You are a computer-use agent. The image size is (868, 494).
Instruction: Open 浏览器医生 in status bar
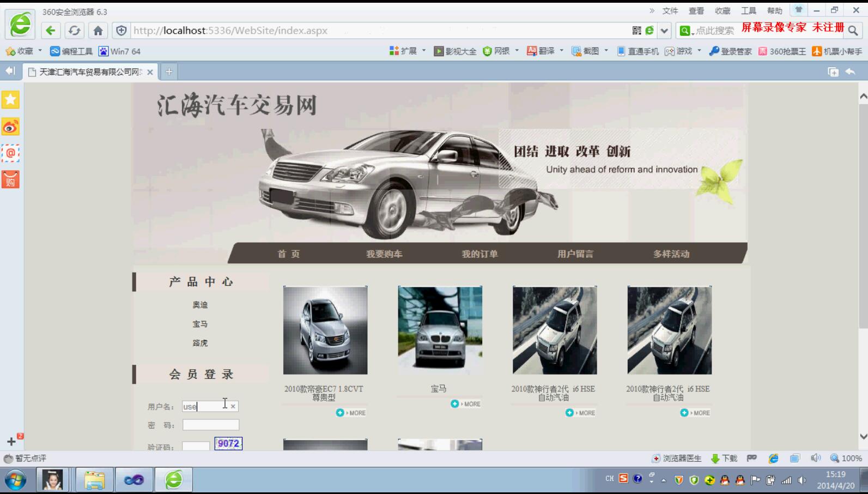677,459
